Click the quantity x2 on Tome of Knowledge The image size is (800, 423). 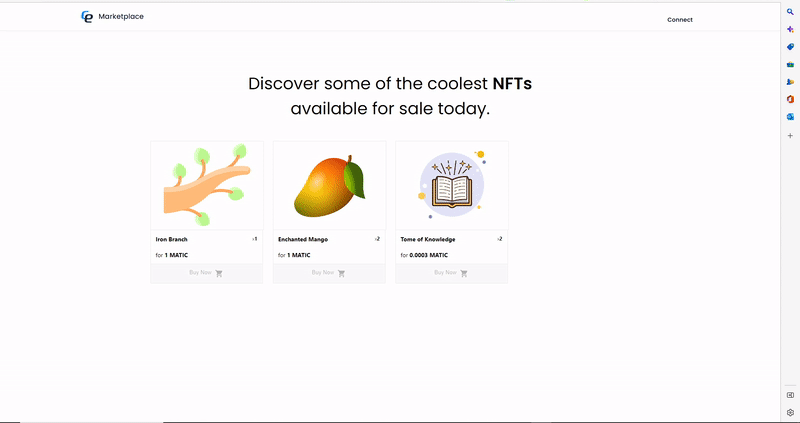499,239
